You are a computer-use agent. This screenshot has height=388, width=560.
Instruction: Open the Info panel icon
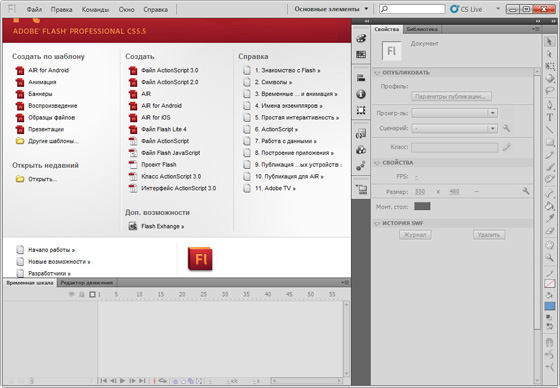pos(361,94)
